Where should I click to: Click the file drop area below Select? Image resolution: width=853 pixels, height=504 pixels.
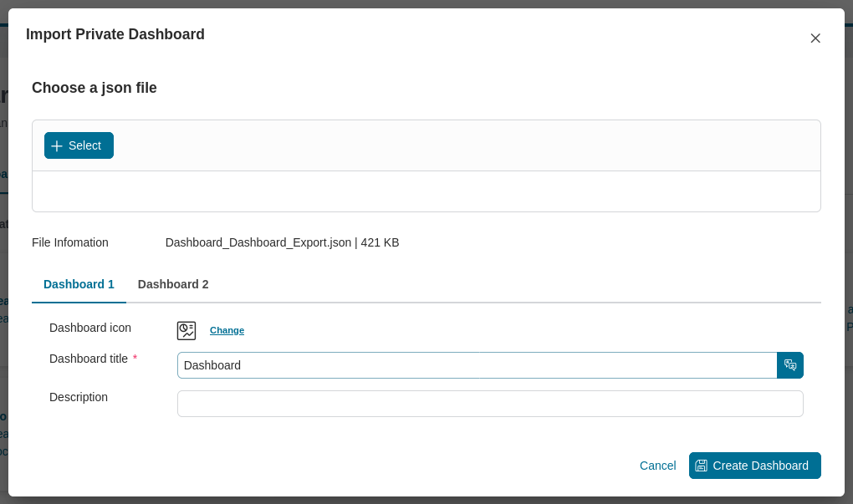click(426, 191)
